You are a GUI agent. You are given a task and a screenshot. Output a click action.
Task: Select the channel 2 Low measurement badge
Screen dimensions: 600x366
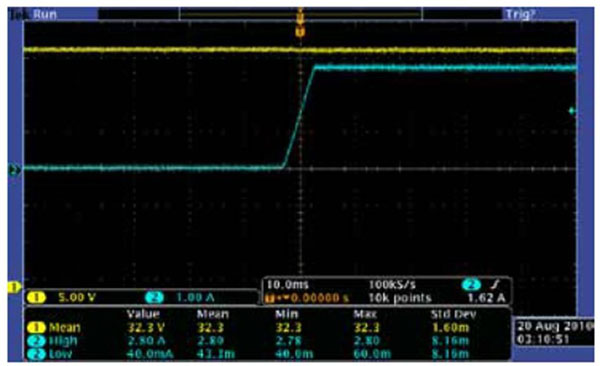coord(37,354)
